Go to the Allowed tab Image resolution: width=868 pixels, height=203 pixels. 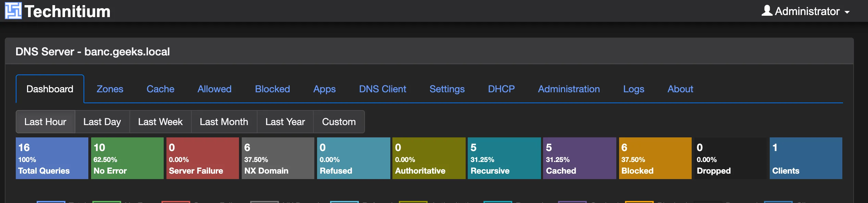[x=214, y=89]
